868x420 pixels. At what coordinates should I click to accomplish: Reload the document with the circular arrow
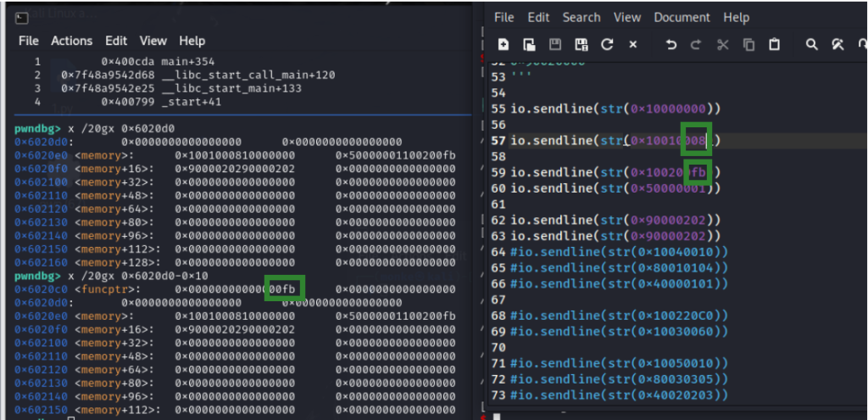click(607, 45)
